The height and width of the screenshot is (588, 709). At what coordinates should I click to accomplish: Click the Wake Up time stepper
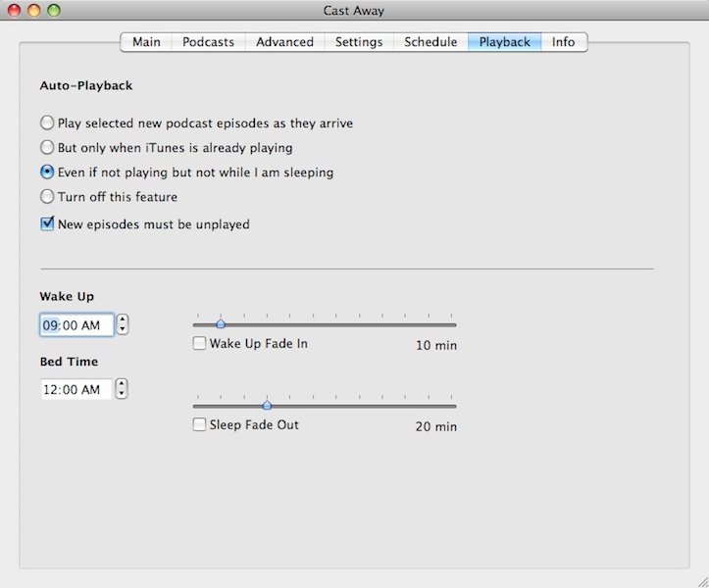pos(122,324)
